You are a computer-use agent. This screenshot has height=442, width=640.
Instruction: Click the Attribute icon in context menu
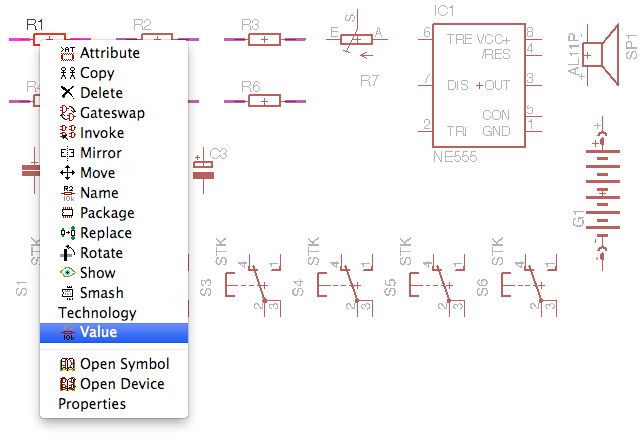click(x=68, y=53)
